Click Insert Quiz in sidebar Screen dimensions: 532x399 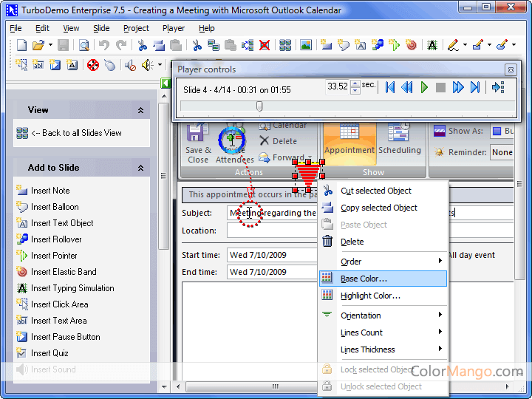click(x=42, y=353)
